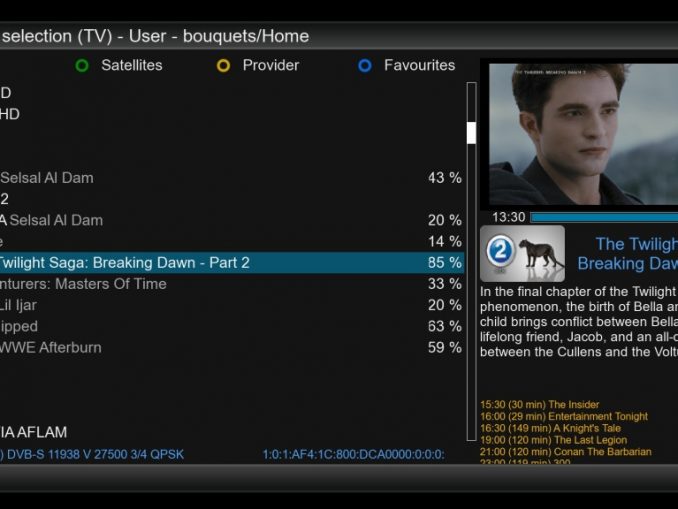Choose the WWE Afterburn channel entry

[x=232, y=347]
